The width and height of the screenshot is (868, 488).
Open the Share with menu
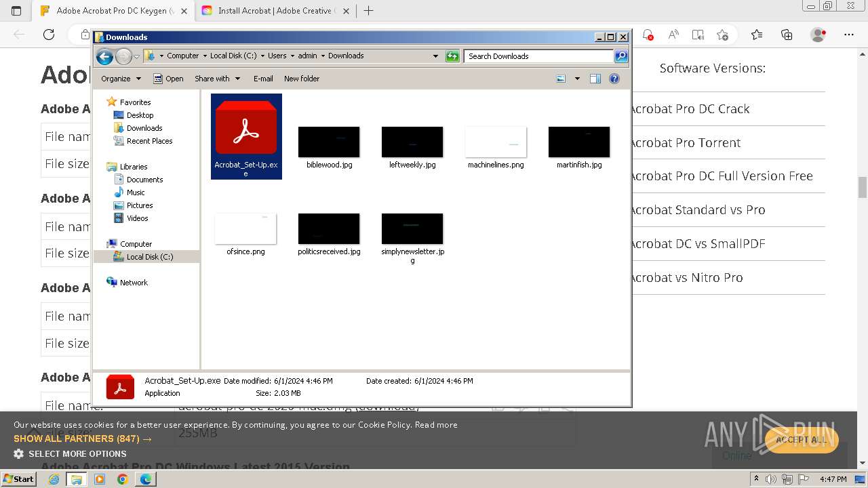point(216,79)
